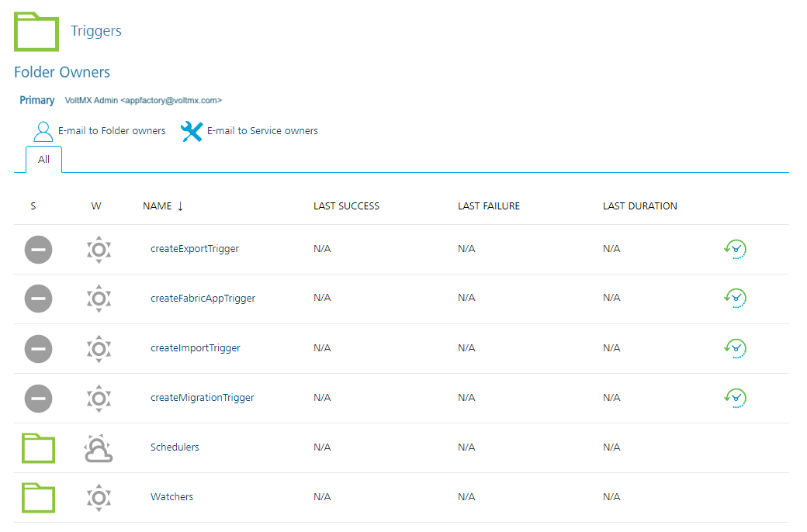Click the Schedulers green folder icon
Viewport: 807px width, 532px height.
(38, 448)
